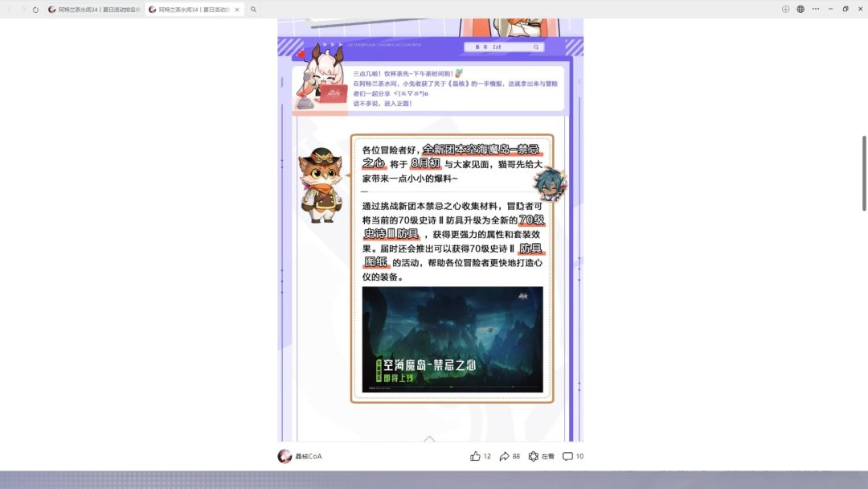Click the text 话不多说，进入正题！

383,104
